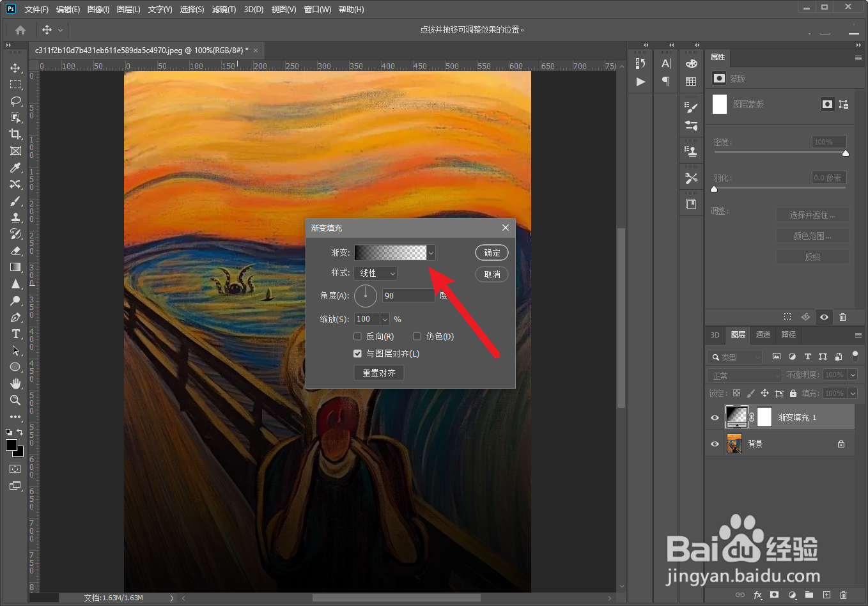868x606 pixels.
Task: Open the Clone Source panel icon
Action: pyautogui.click(x=691, y=151)
